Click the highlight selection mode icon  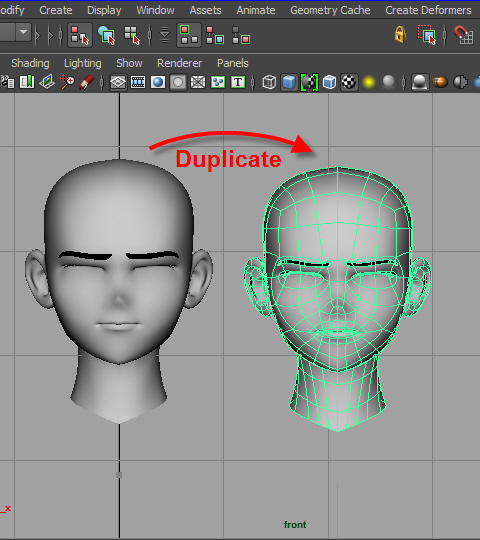click(x=427, y=35)
